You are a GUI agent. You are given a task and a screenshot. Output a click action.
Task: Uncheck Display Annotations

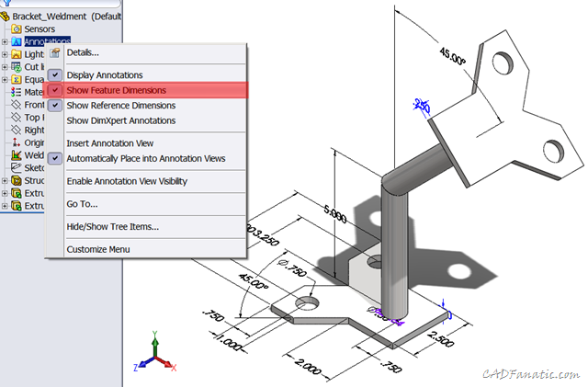(55, 75)
